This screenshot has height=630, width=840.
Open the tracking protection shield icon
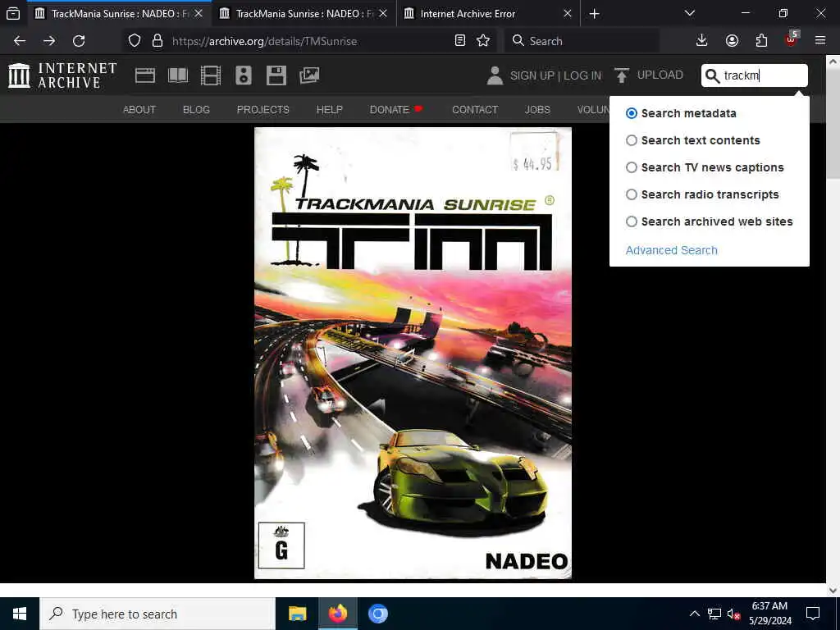pyautogui.click(x=135, y=41)
